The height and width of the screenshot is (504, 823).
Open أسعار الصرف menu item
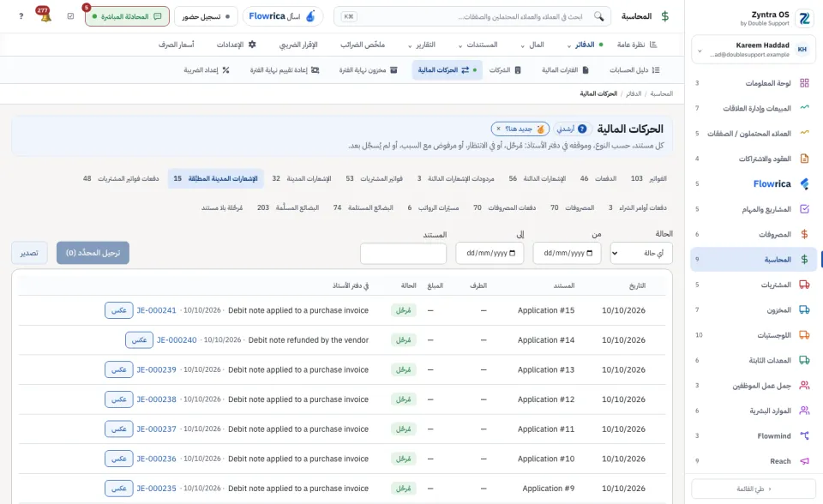177,45
